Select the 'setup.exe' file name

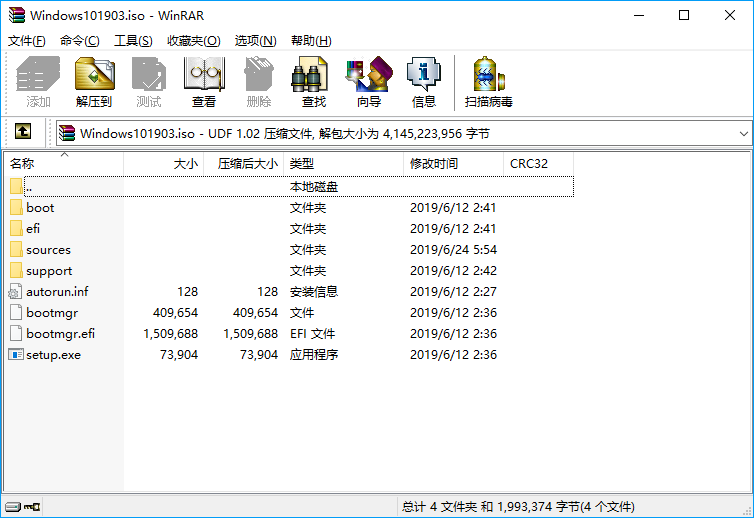(53, 355)
